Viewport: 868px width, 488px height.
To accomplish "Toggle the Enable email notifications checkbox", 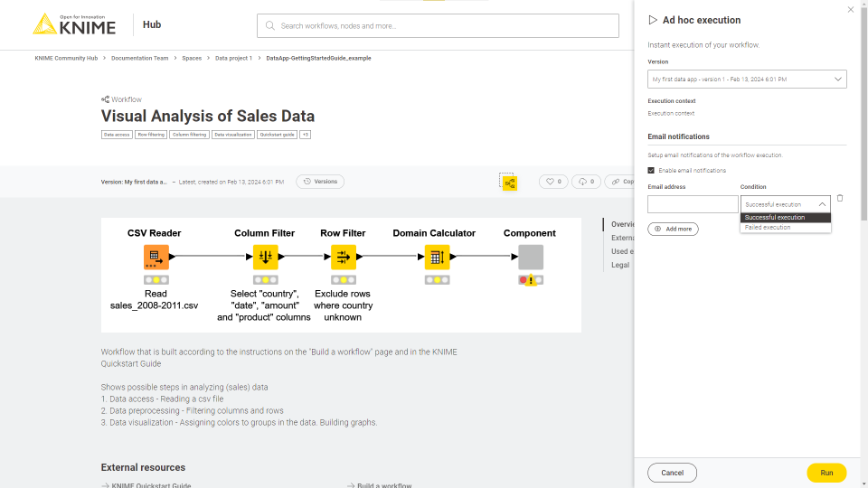I will click(651, 170).
